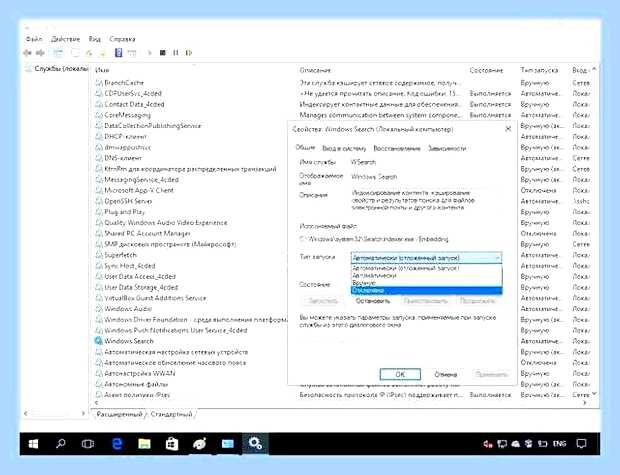This screenshot has width=620, height=475.
Task: Open the Справка menu
Action: 123,39
